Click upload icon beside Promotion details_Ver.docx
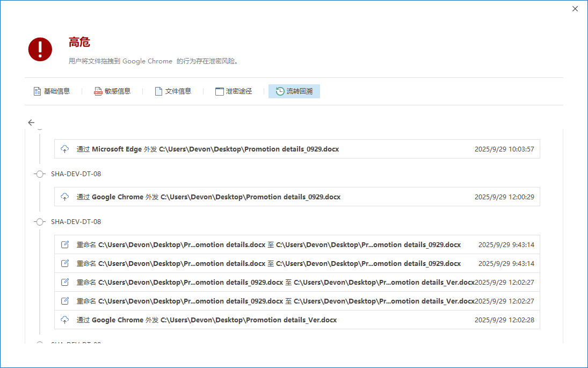 tap(65, 320)
